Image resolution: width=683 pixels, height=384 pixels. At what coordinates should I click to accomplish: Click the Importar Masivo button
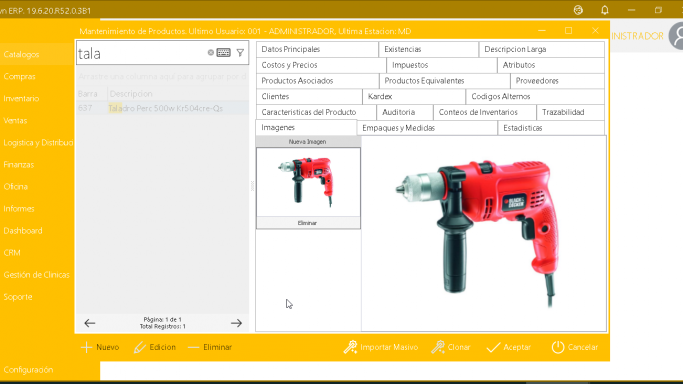pos(381,347)
